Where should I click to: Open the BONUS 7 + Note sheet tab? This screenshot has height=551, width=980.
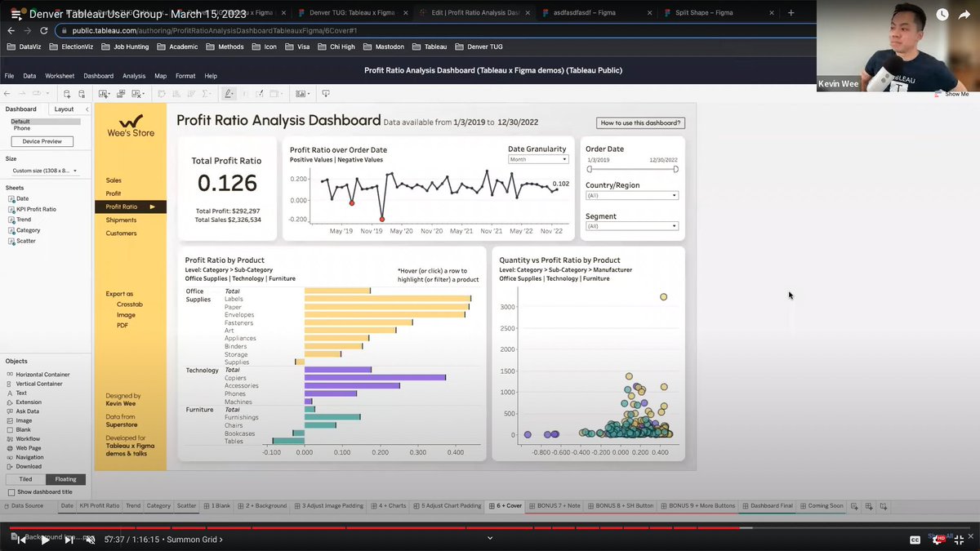[555, 506]
